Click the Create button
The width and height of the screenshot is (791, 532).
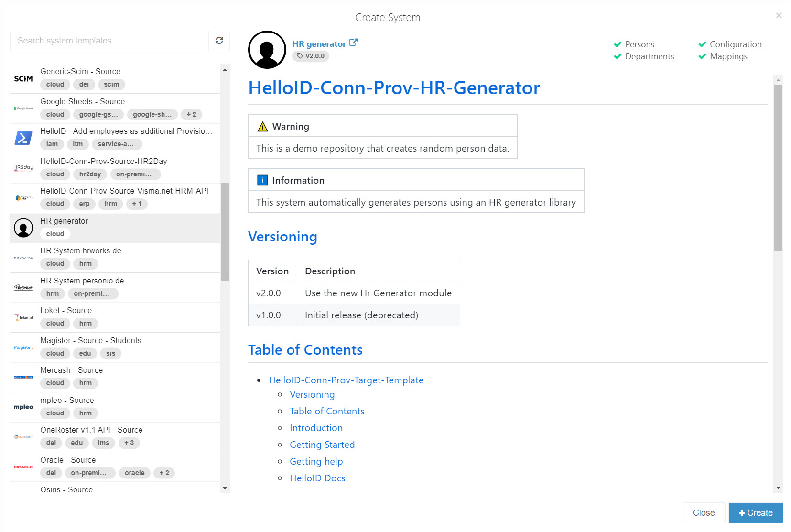pyautogui.click(x=756, y=513)
